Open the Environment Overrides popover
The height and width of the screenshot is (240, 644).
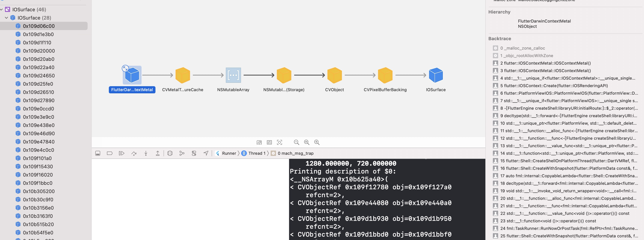[194, 153]
